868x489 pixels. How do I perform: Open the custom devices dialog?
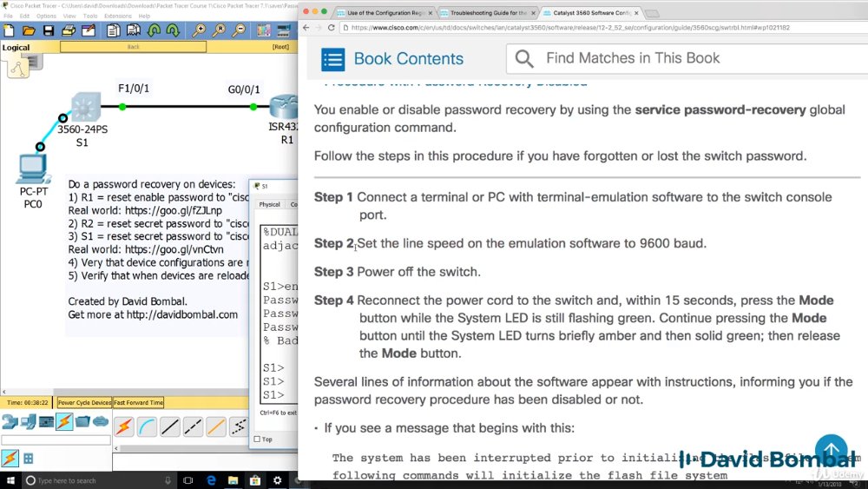coord(284,31)
